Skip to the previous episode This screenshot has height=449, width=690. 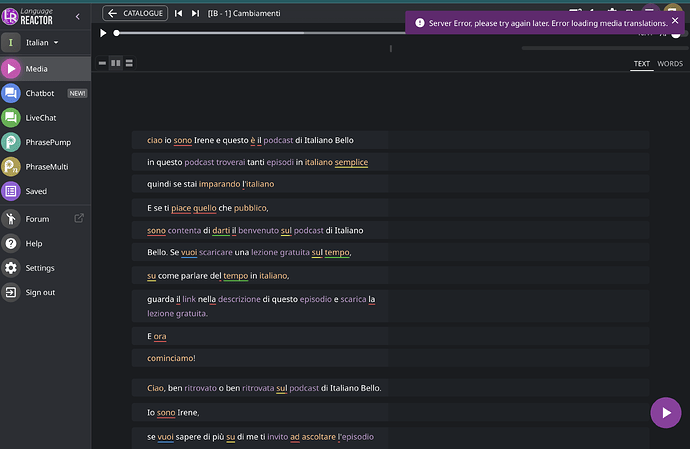[178, 13]
